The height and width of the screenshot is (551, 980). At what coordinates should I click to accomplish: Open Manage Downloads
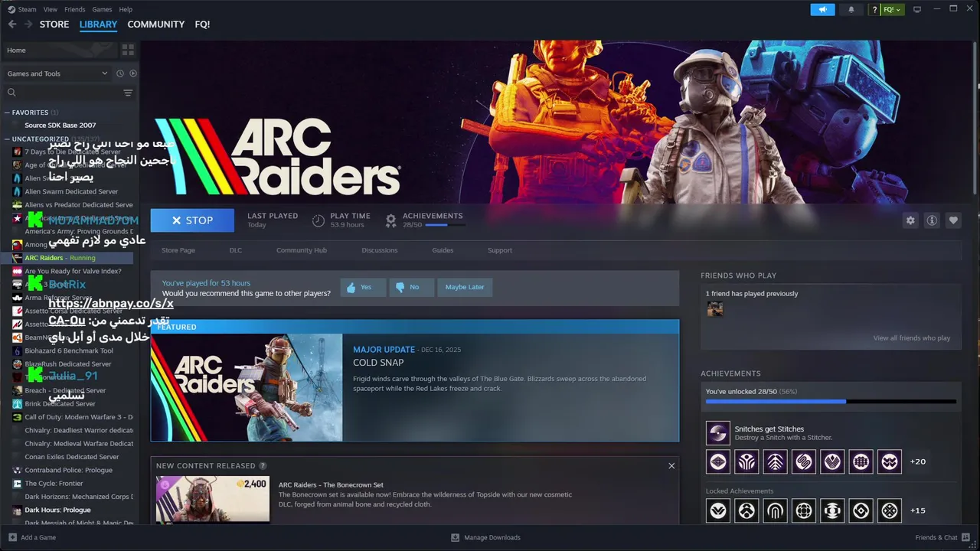coord(485,537)
